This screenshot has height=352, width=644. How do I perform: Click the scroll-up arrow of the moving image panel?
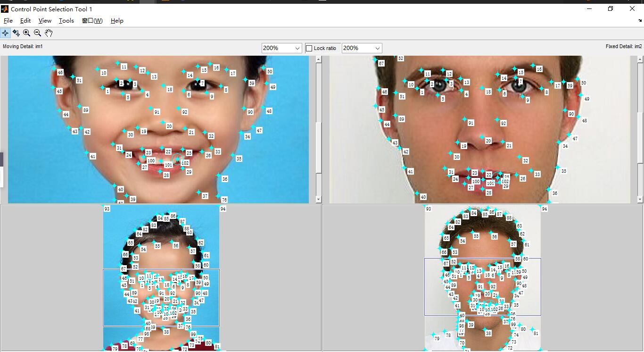point(318,59)
